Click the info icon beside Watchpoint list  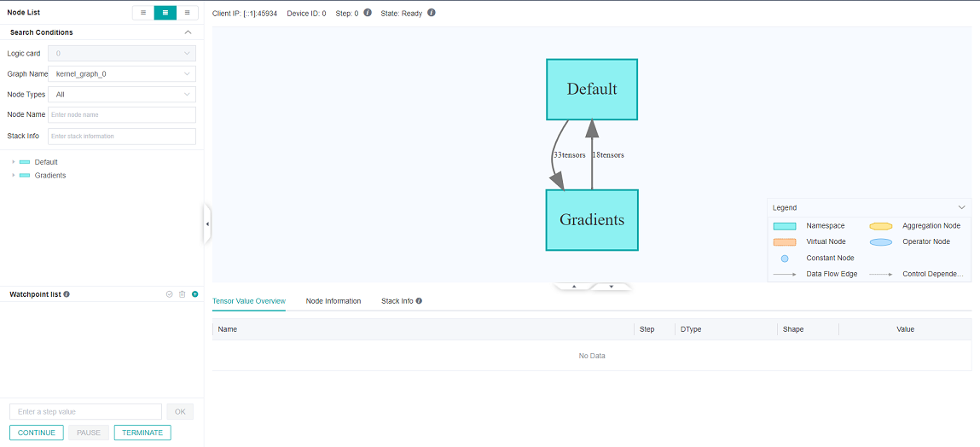[x=67, y=294]
